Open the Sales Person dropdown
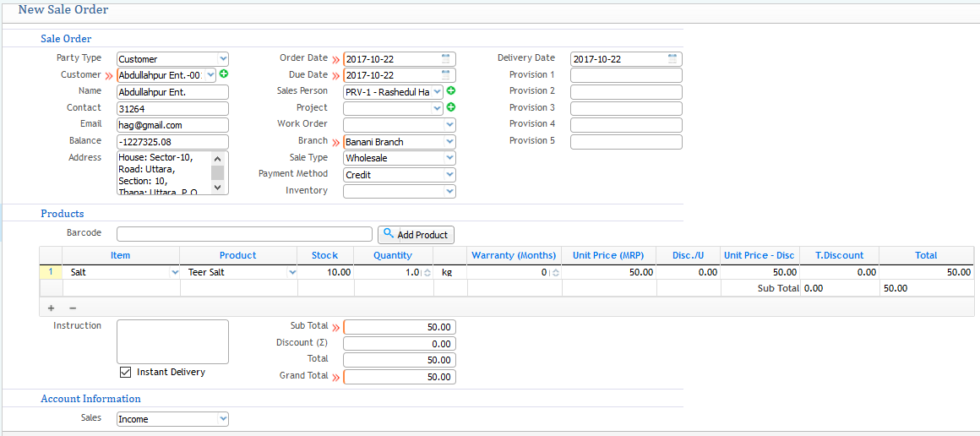 438,91
